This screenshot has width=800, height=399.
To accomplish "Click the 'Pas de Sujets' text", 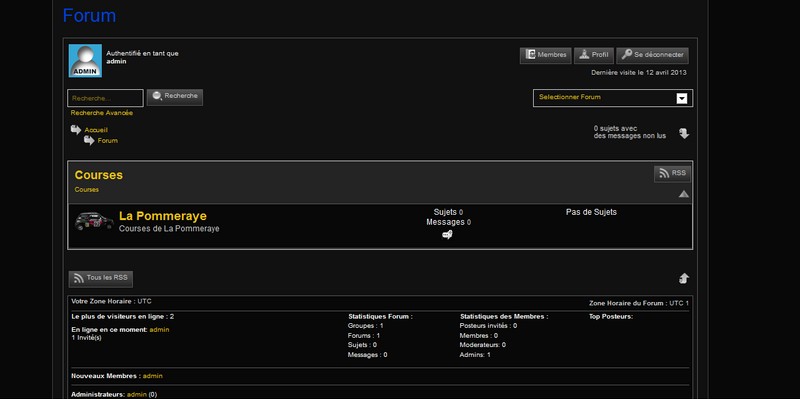I will coord(591,212).
